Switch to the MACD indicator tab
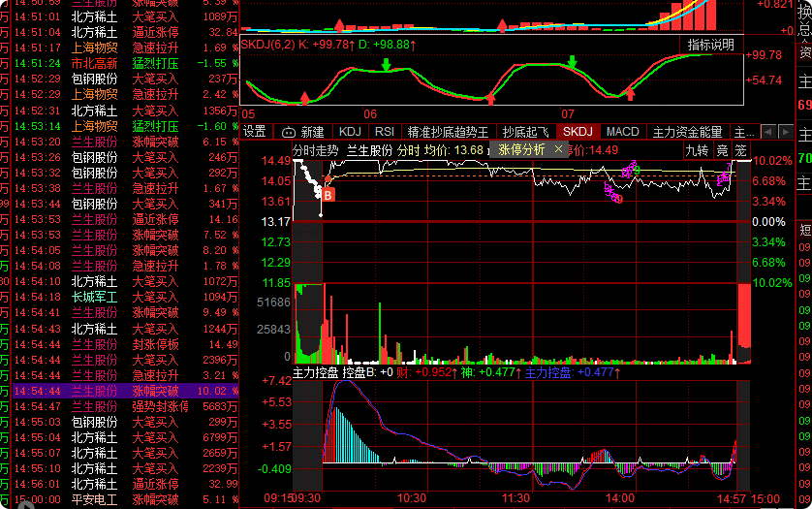 tap(622, 132)
